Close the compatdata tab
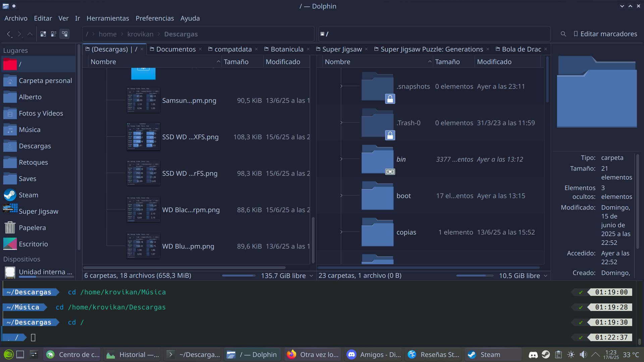 coord(256,49)
